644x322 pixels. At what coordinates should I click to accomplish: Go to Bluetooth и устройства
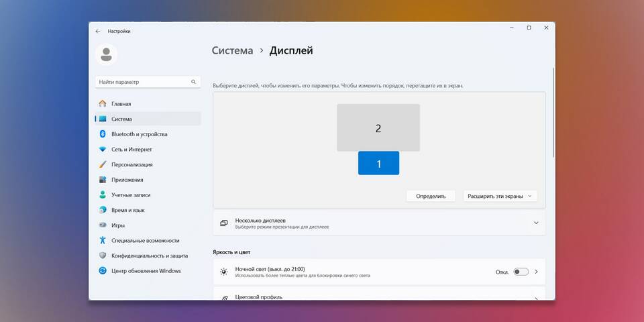point(148,134)
